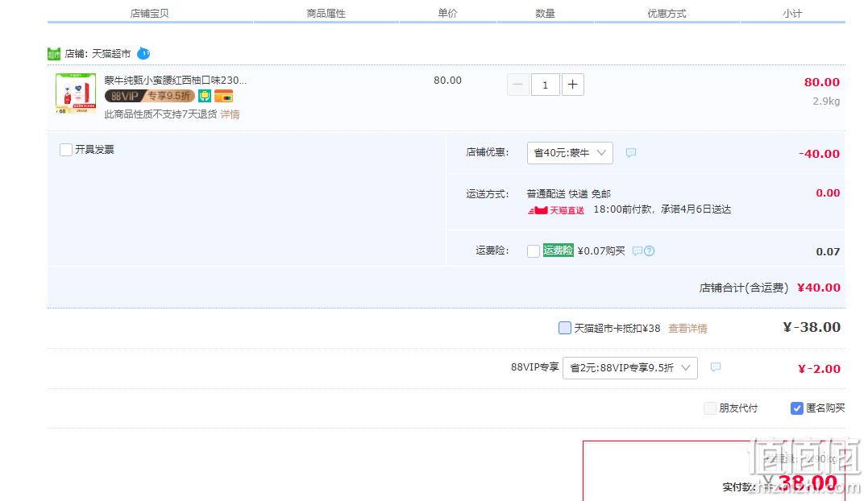Open the blue chat icon beside 天猫超市

143,54
